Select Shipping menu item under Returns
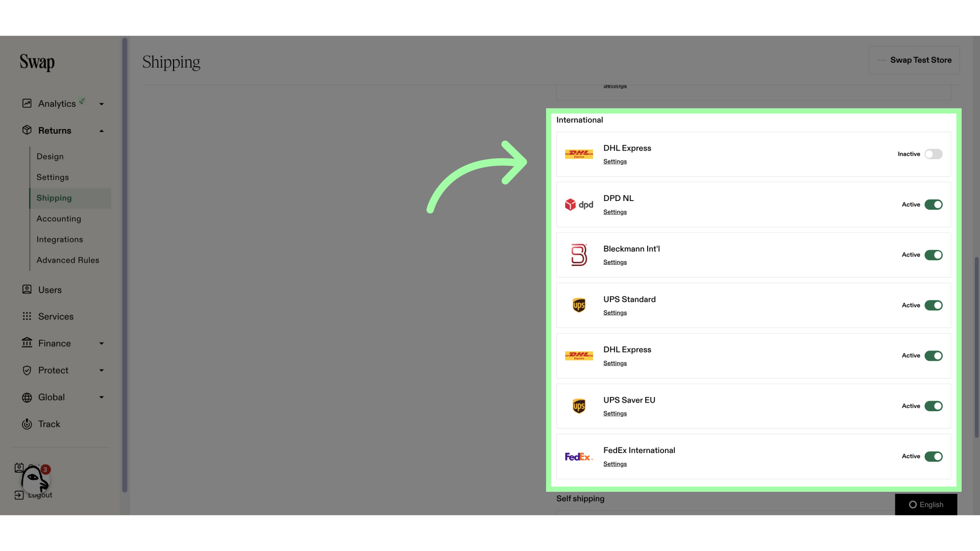Viewport: 980px width, 551px height. [x=54, y=198]
